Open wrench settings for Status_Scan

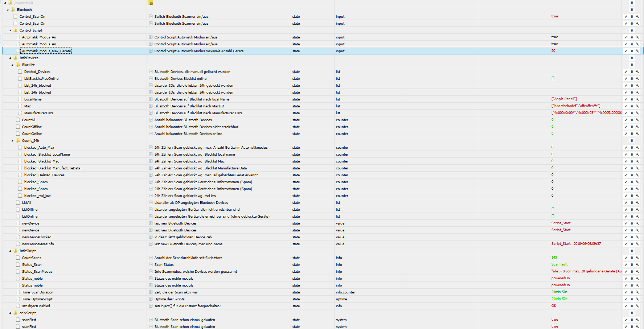637,265
